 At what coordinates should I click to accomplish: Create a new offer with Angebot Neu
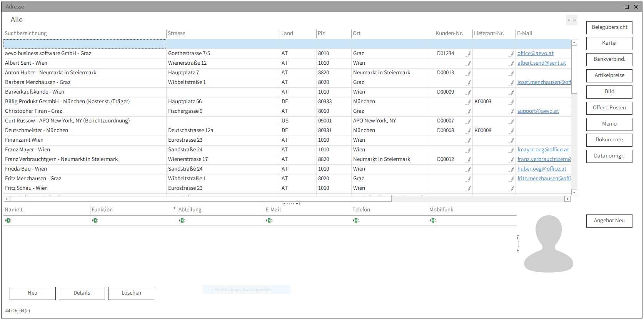(609, 221)
